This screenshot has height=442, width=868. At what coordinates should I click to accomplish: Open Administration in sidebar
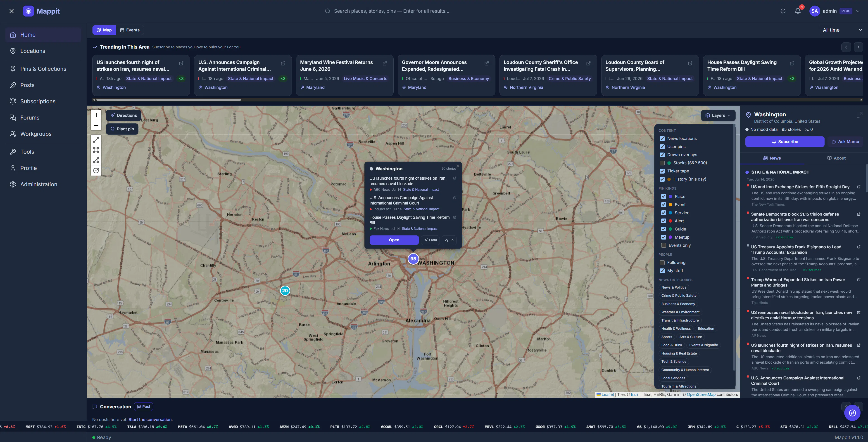tap(43, 184)
